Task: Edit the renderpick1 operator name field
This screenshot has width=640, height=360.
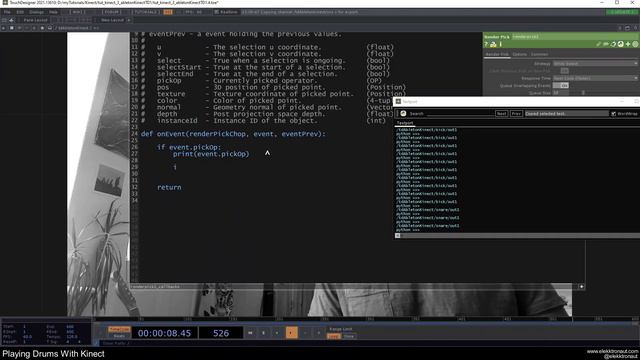Action: click(574, 37)
